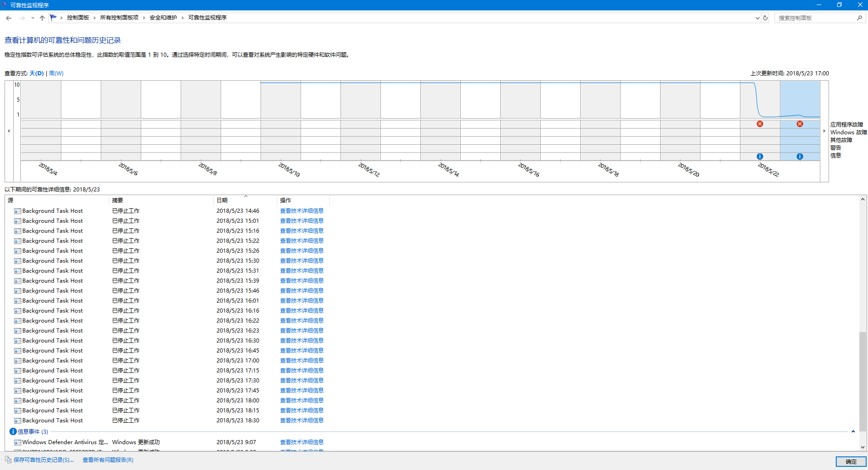Click the 确定 button
Viewport: 868px width, 470px height.
coord(851,461)
